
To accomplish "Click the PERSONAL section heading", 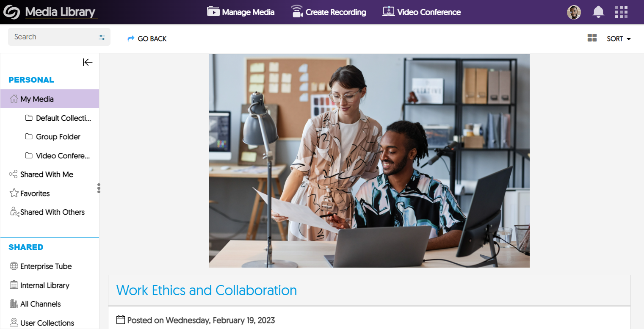I will (x=31, y=80).
